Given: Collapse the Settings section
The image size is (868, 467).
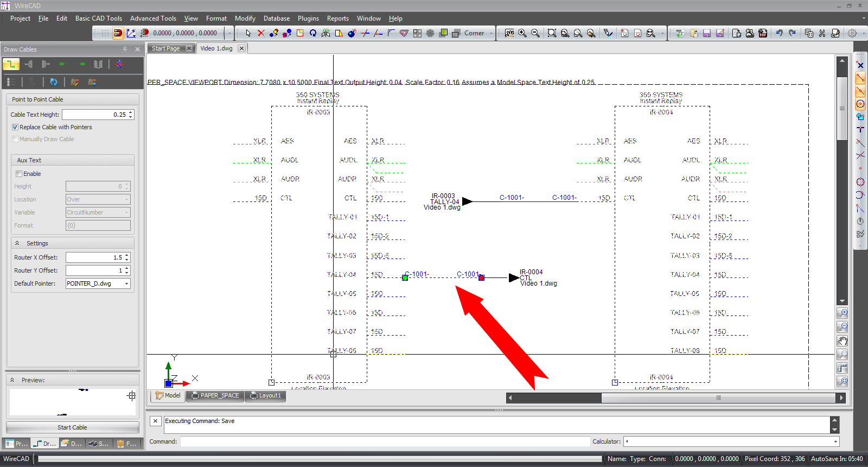Looking at the screenshot, I should point(17,243).
